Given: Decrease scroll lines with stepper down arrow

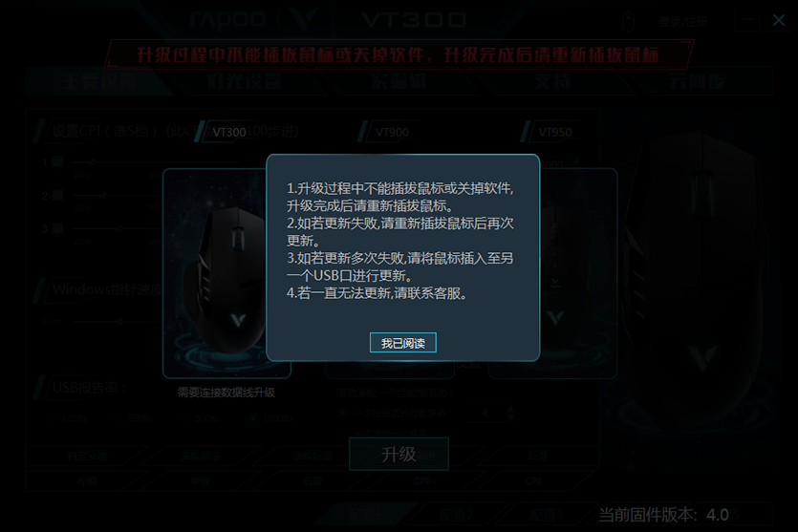Looking at the screenshot, I should pyautogui.click(x=510, y=417).
